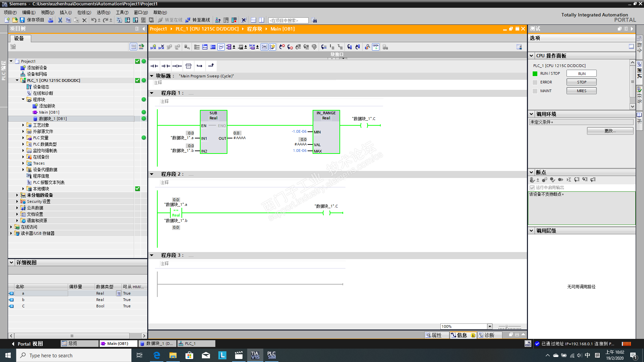This screenshot has height=362, width=644.
Task: Click the PLC_1 green checkmark status box
Action: 138,80
